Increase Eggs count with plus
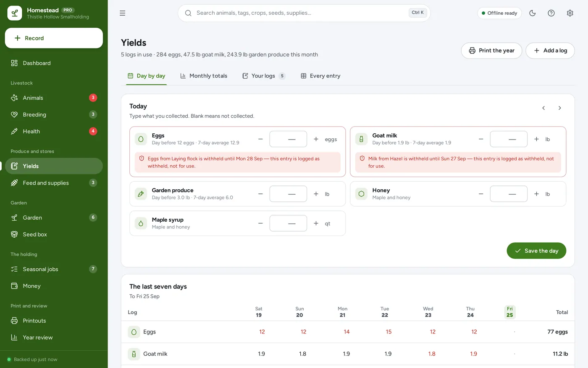This screenshot has width=588, height=368. click(316, 139)
